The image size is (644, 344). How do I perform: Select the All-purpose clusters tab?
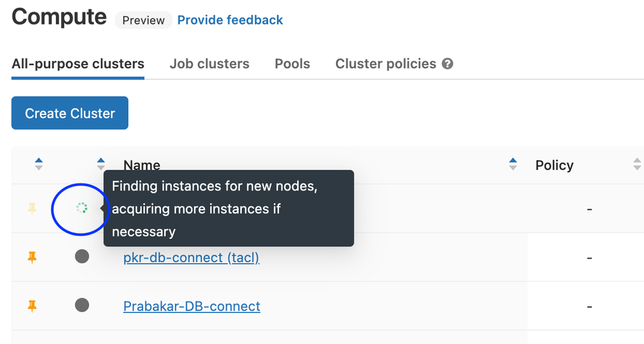click(x=78, y=64)
